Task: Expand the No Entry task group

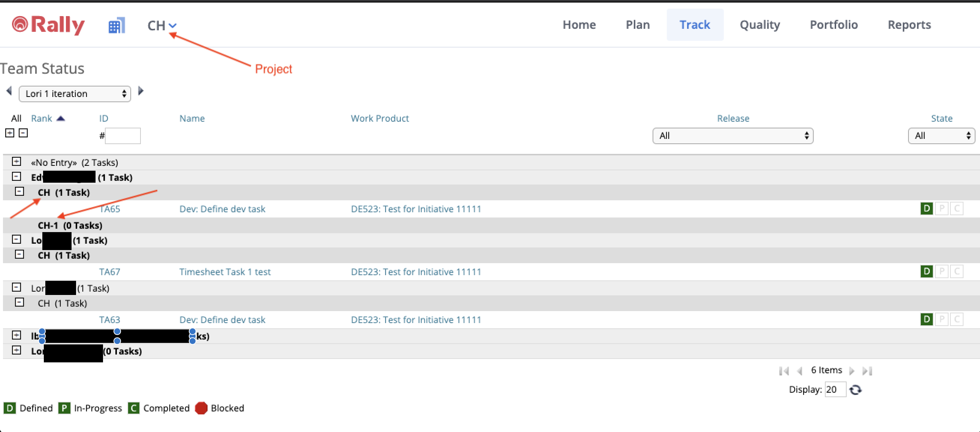Action: coord(16,162)
